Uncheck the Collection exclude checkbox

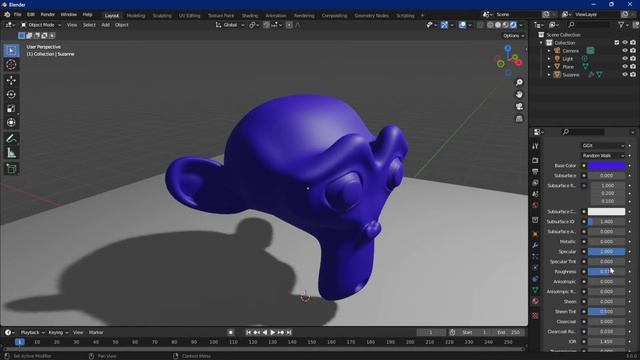point(617,42)
